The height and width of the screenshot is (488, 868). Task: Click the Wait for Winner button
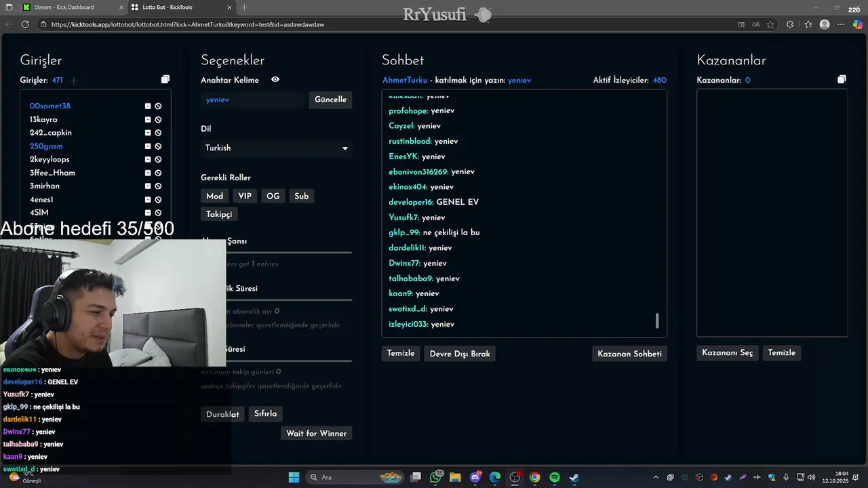[316, 433]
